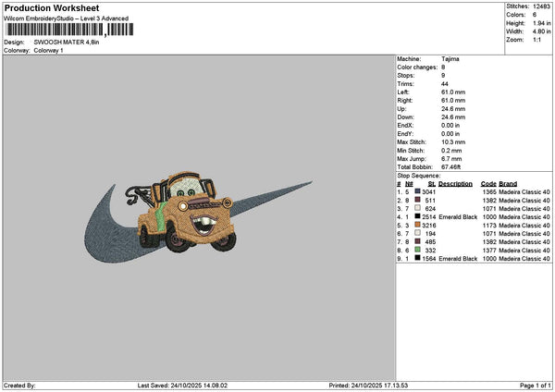Click the 'Page 1 of 1' footer text
The width and height of the screenshot is (555, 392).
[x=536, y=386]
